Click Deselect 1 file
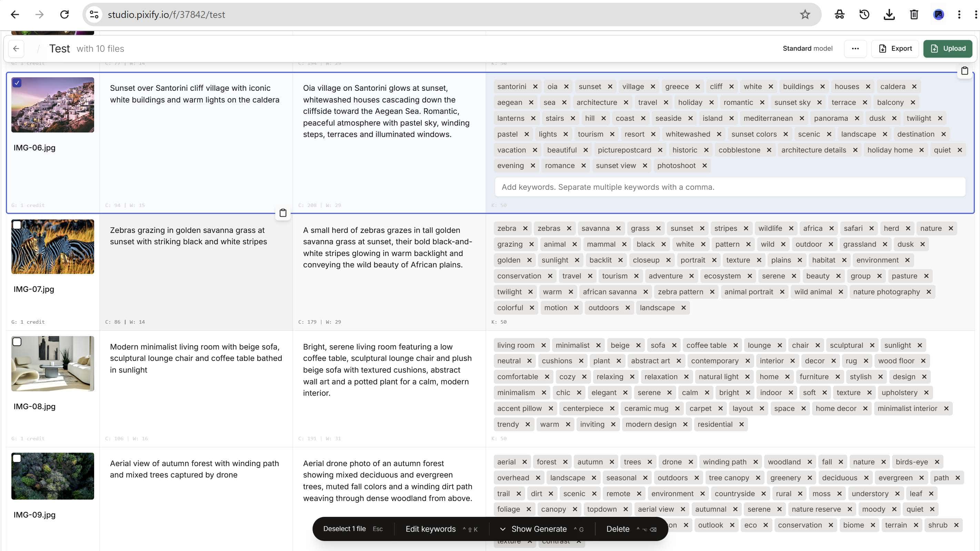The image size is (980, 551). pos(353,529)
